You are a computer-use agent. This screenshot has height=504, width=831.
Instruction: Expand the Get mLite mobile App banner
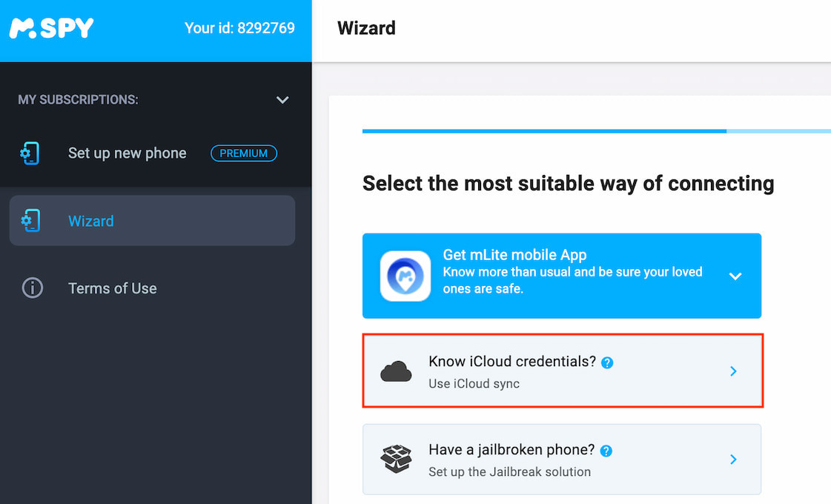(735, 276)
